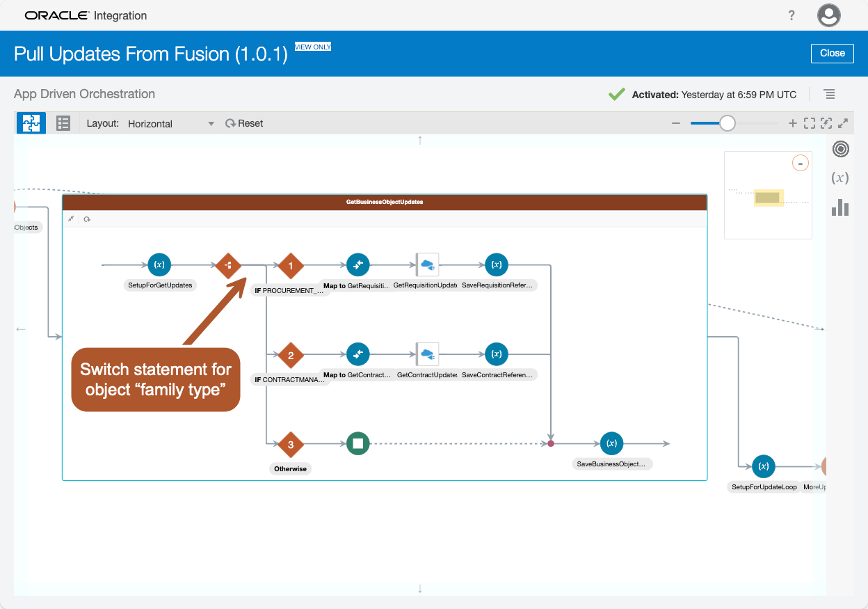The image size is (868, 609).
Task: Click scope refresh arrow icon
Action: [x=87, y=219]
